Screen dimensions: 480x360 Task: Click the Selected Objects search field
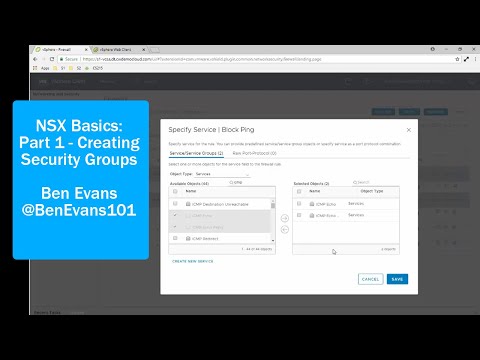(376, 182)
